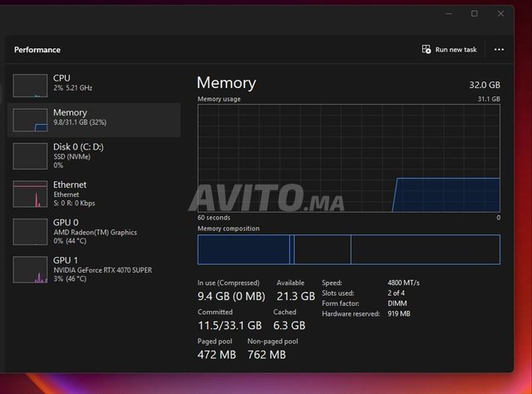Click the Run new task icon
532x394 pixels.
(x=426, y=50)
